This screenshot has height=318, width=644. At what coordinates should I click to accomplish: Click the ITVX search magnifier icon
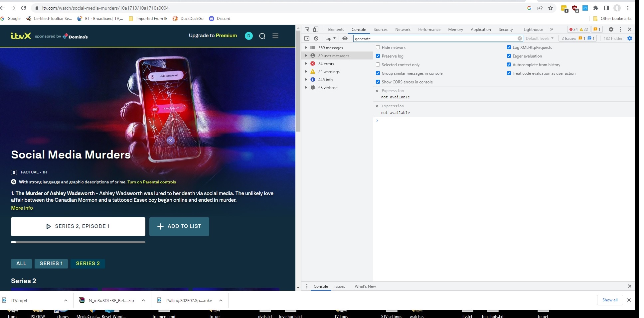[x=262, y=36]
